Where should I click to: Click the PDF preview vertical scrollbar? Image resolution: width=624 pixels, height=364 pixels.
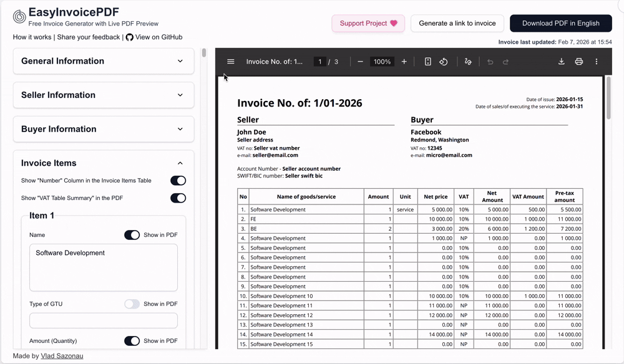coord(608,97)
